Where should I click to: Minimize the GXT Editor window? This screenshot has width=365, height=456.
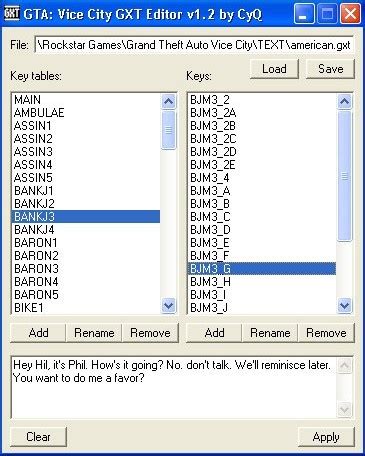304,14
